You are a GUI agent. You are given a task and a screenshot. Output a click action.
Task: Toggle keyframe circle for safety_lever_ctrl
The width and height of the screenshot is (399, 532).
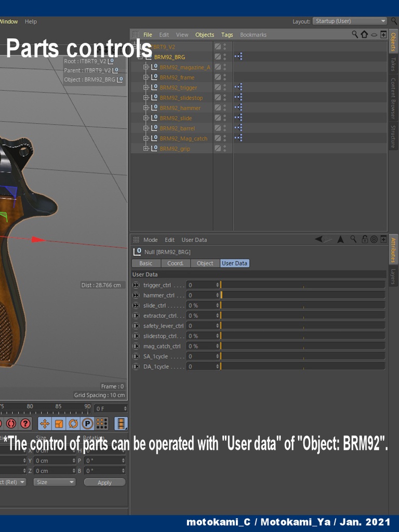[x=136, y=326]
